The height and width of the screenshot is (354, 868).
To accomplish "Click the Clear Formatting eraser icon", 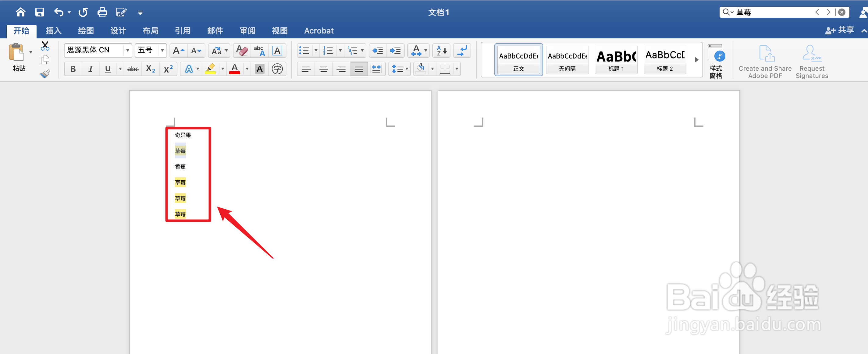I will [x=242, y=51].
